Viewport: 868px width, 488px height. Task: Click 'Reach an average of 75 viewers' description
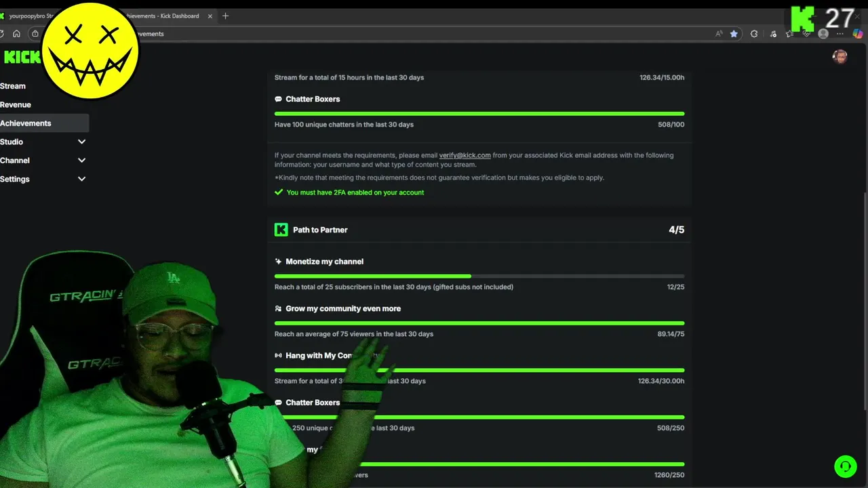tap(354, 334)
